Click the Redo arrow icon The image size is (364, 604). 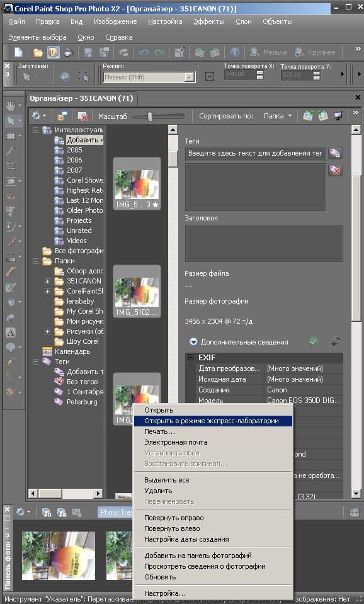point(159,52)
